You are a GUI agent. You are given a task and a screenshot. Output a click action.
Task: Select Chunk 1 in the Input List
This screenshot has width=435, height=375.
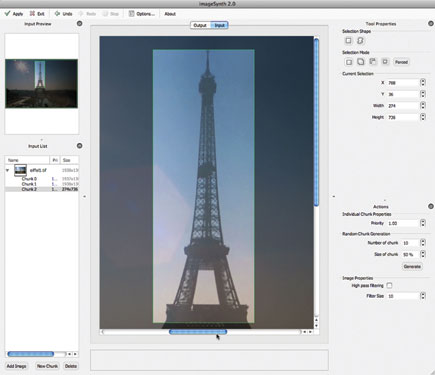29,184
